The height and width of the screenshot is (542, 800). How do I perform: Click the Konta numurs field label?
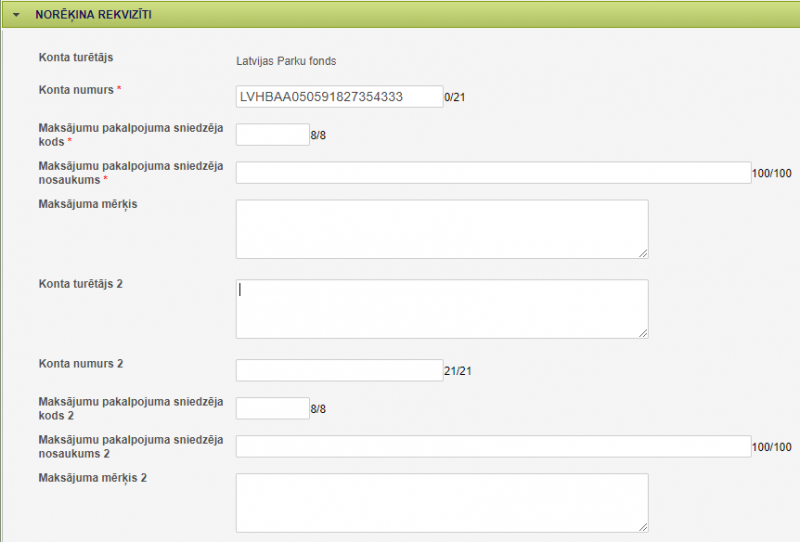76,90
